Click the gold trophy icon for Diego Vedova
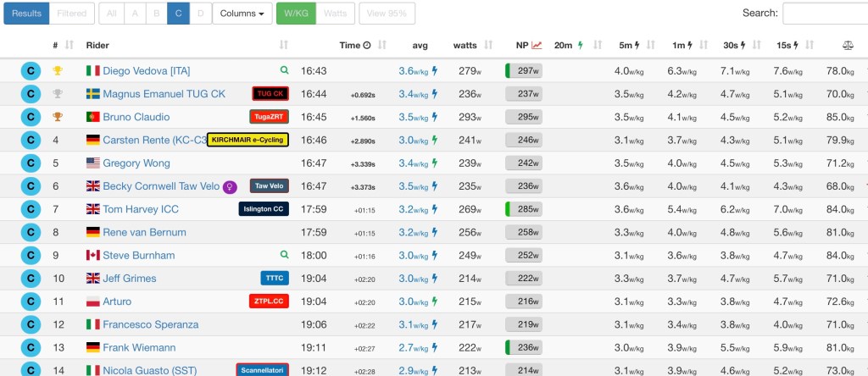 pos(57,71)
